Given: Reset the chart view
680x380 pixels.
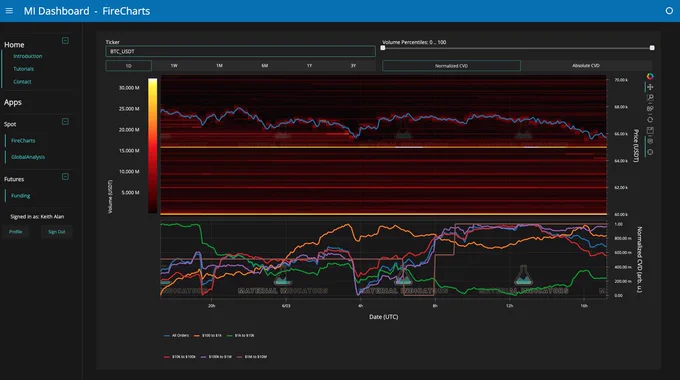Looking at the screenshot, I should [x=650, y=120].
